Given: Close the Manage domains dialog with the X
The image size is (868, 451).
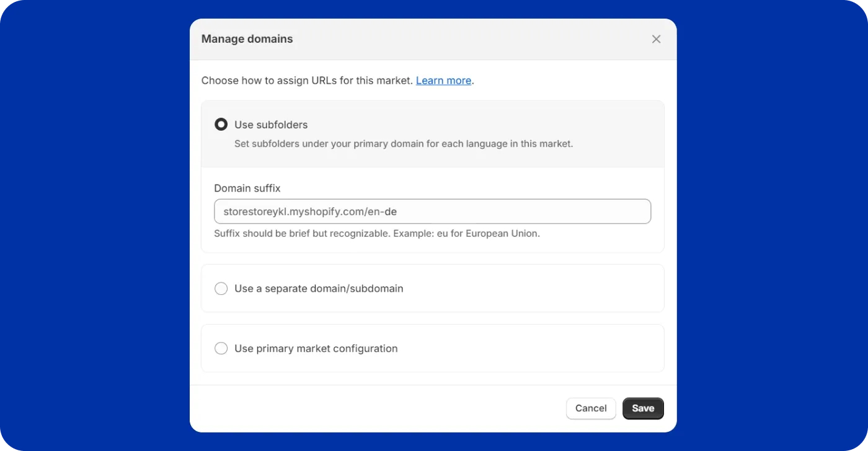Looking at the screenshot, I should 656,38.
